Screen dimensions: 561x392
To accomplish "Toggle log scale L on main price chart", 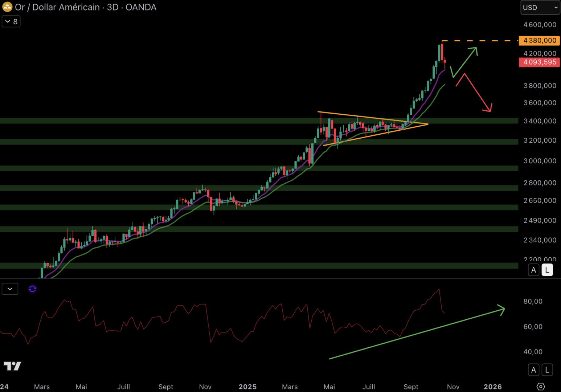I will [547, 270].
